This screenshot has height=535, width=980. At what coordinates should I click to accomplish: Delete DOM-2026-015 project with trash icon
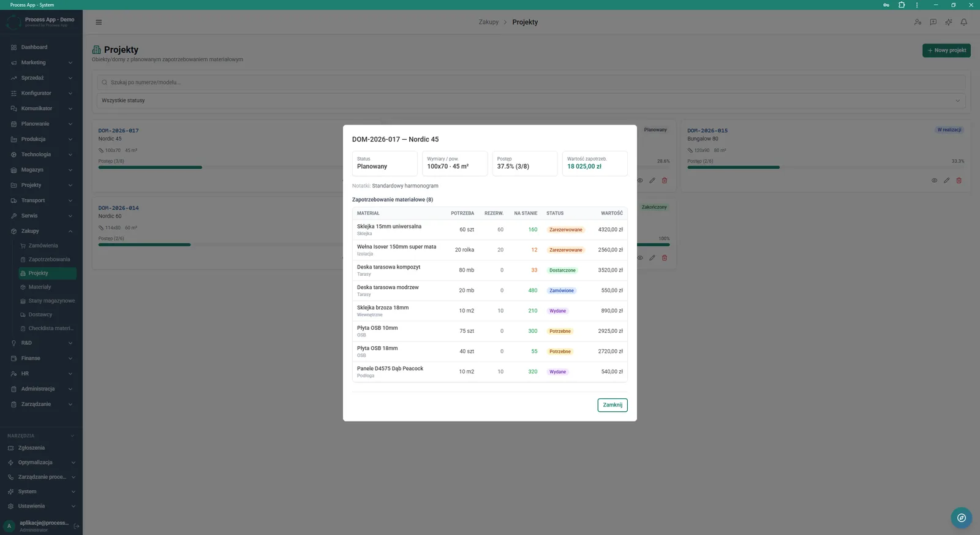959,180
